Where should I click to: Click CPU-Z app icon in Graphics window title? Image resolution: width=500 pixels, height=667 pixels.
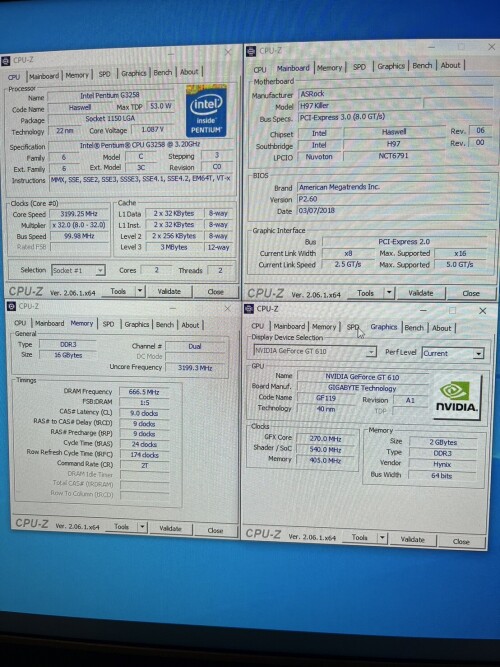250,309
